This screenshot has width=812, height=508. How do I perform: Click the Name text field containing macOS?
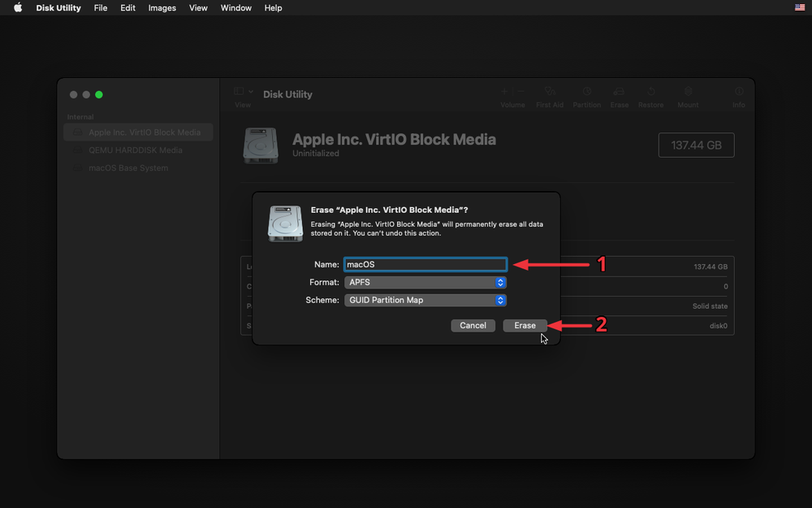click(x=425, y=264)
